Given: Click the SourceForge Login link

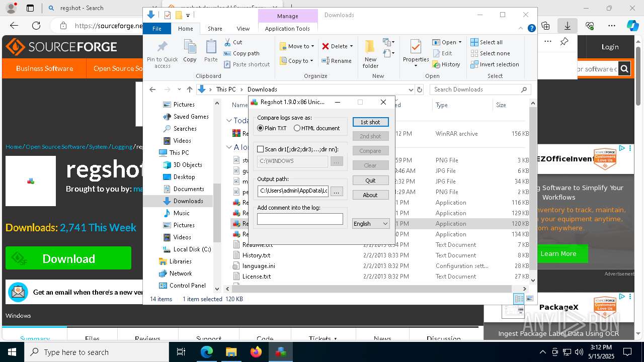Looking at the screenshot, I should (x=610, y=47).
